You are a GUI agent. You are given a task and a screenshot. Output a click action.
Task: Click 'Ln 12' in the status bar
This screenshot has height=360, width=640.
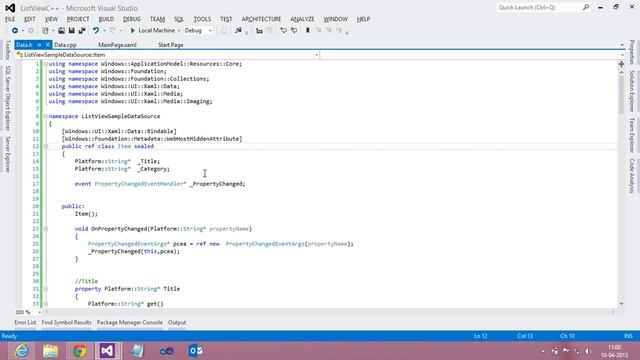pyautogui.click(x=481, y=336)
